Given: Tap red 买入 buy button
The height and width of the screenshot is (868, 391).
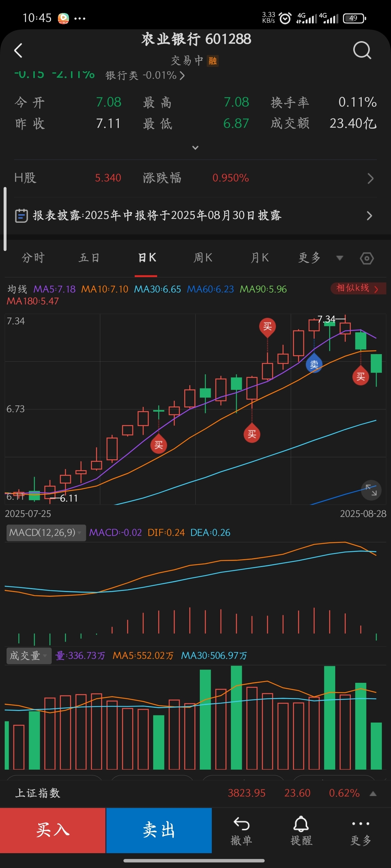Looking at the screenshot, I should [x=53, y=831].
